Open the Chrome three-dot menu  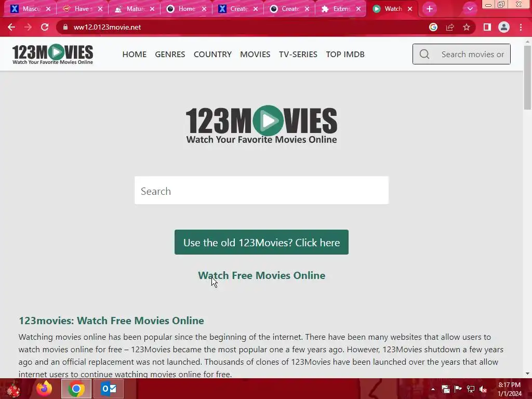click(521, 27)
